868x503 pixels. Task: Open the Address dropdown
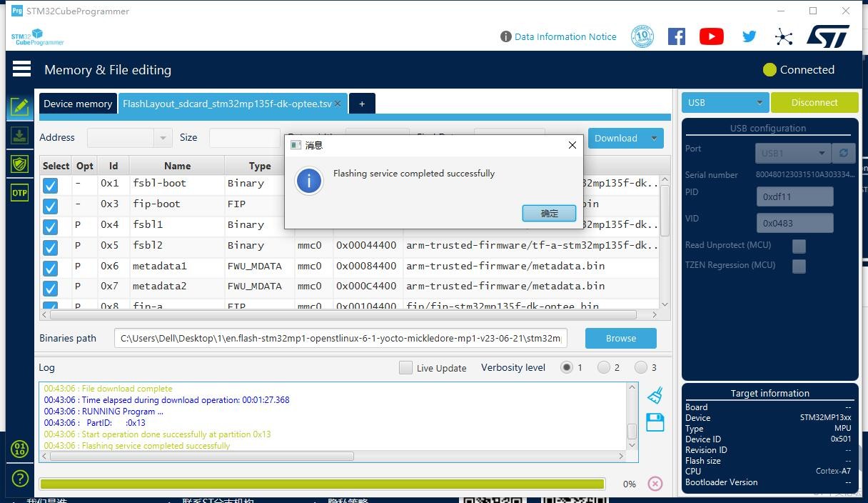tap(129, 137)
